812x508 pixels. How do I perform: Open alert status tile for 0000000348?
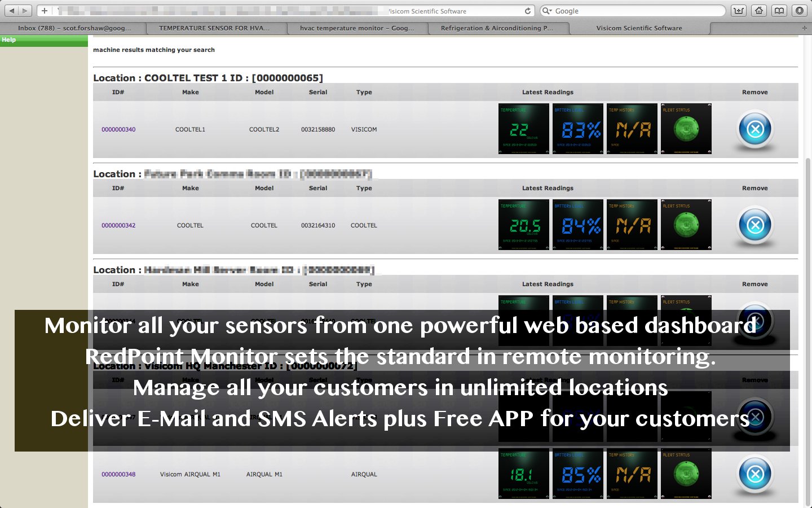[x=686, y=474]
